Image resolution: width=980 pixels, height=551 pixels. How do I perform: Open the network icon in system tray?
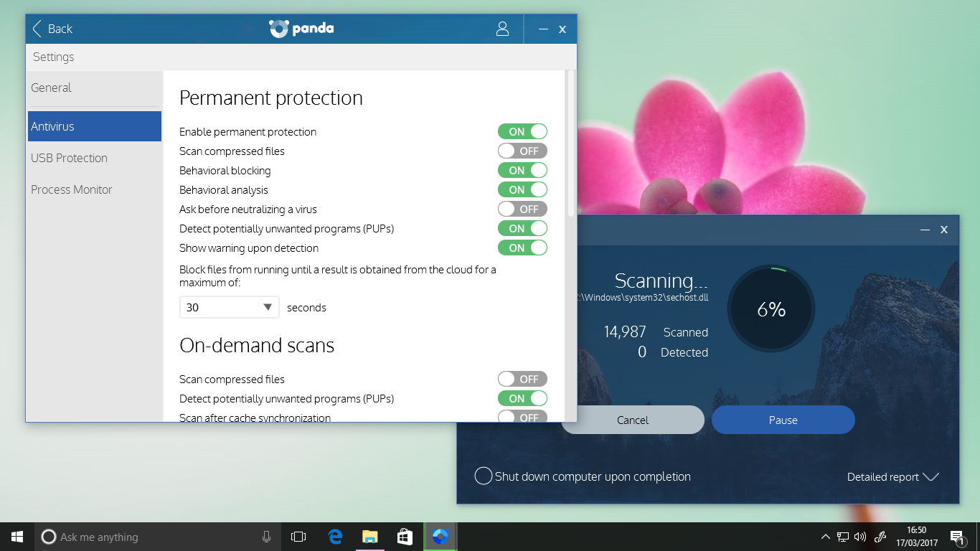coord(843,537)
